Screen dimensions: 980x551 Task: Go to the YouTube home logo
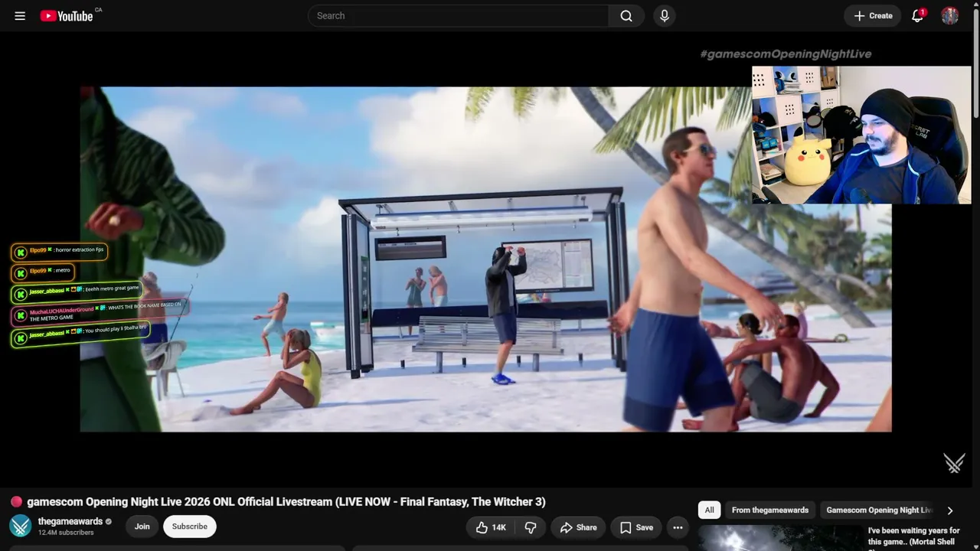click(67, 15)
